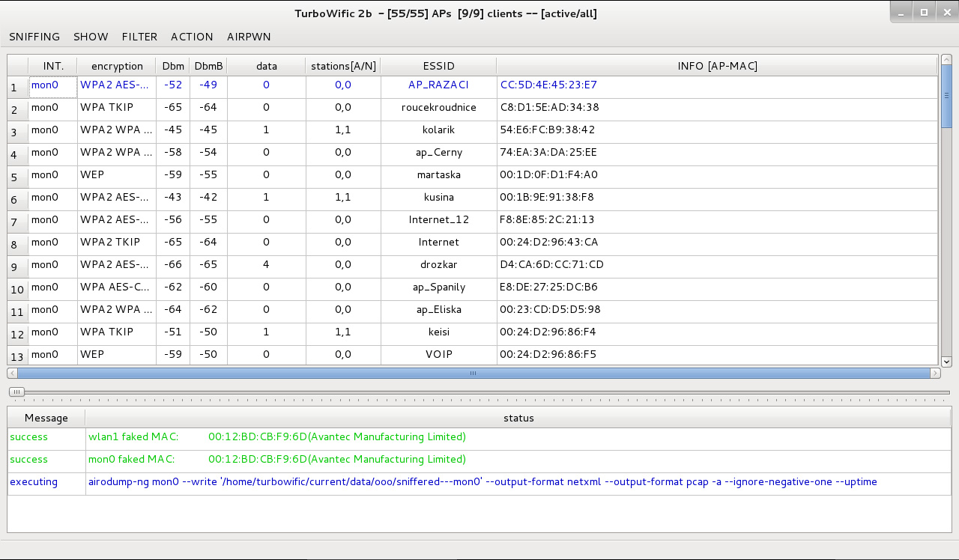Image resolution: width=959 pixels, height=560 pixels.
Task: Open the ACTION menu
Action: point(192,37)
